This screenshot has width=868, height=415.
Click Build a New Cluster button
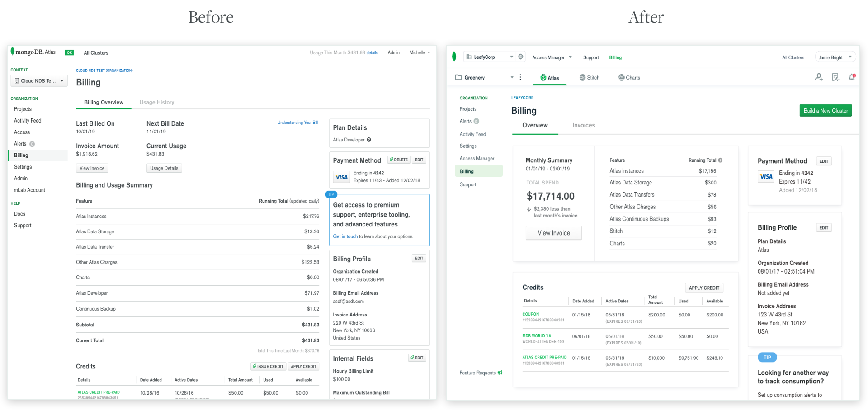click(x=826, y=111)
